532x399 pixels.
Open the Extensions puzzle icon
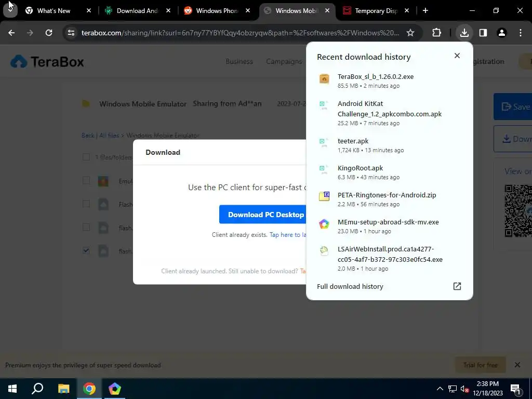(x=436, y=33)
